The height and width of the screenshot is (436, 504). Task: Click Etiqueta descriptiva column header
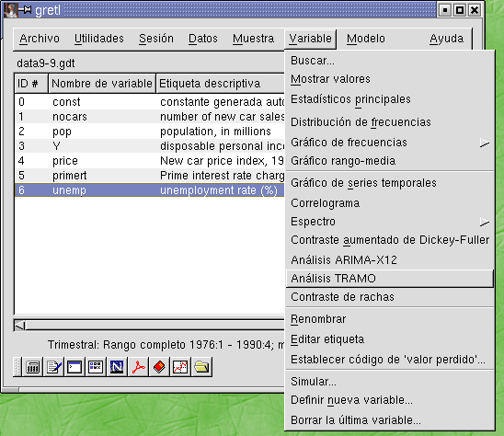(221, 84)
